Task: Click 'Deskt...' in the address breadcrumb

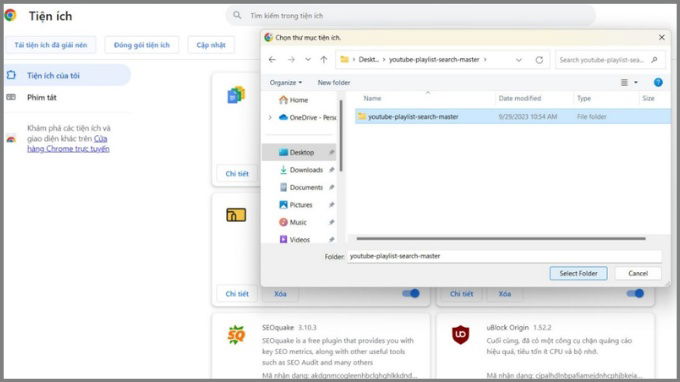Action: click(368, 59)
